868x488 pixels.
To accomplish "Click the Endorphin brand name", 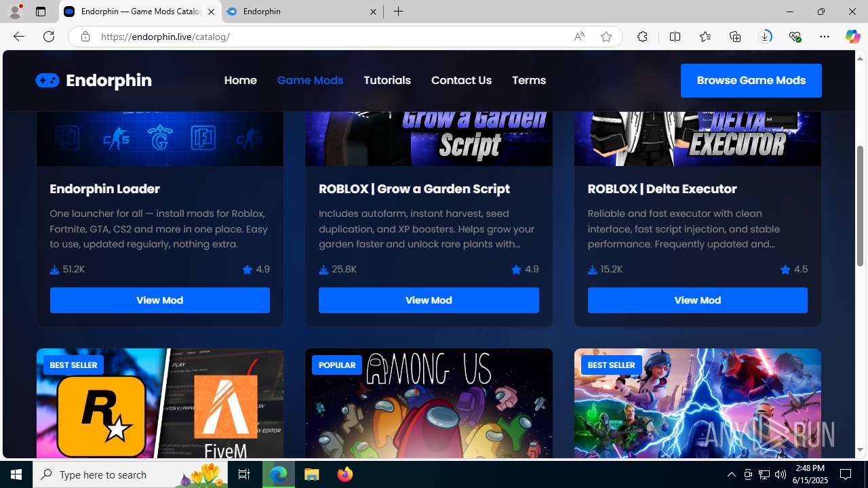I will coord(108,81).
